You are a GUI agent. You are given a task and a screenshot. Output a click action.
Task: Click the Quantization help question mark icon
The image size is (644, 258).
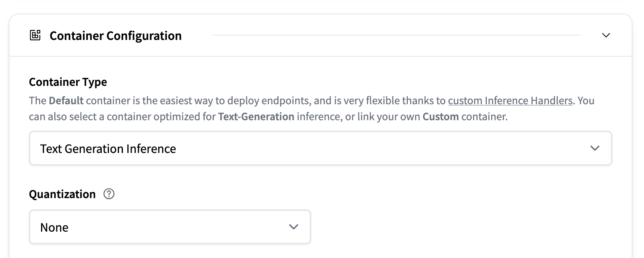coord(109,194)
